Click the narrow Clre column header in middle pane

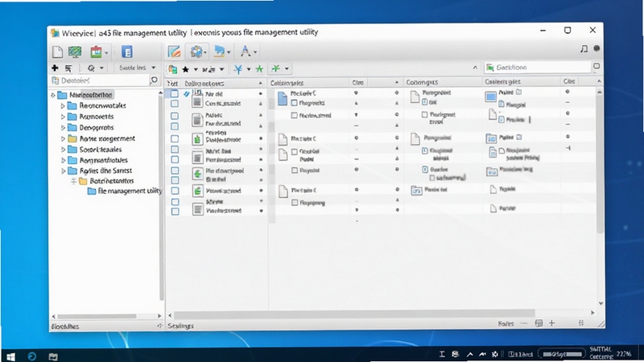tap(357, 83)
